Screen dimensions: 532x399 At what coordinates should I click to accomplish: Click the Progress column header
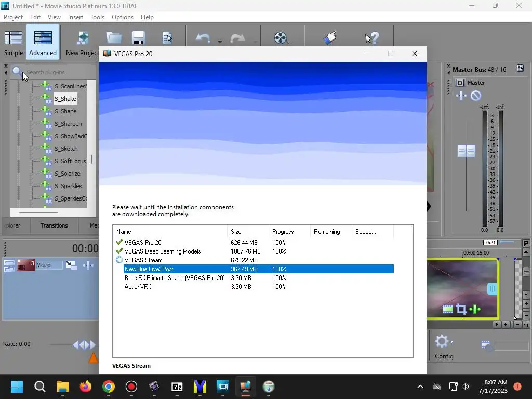[x=289, y=232]
